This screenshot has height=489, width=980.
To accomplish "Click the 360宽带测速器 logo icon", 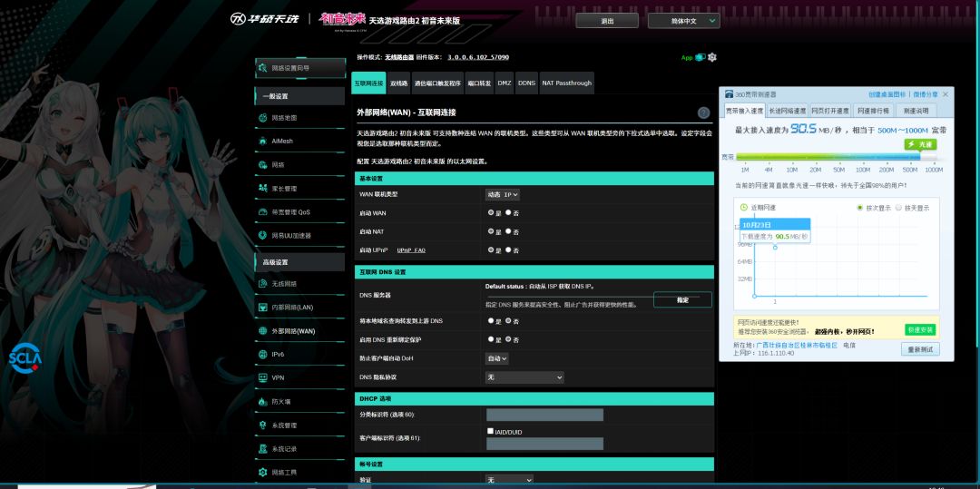I will click(729, 94).
